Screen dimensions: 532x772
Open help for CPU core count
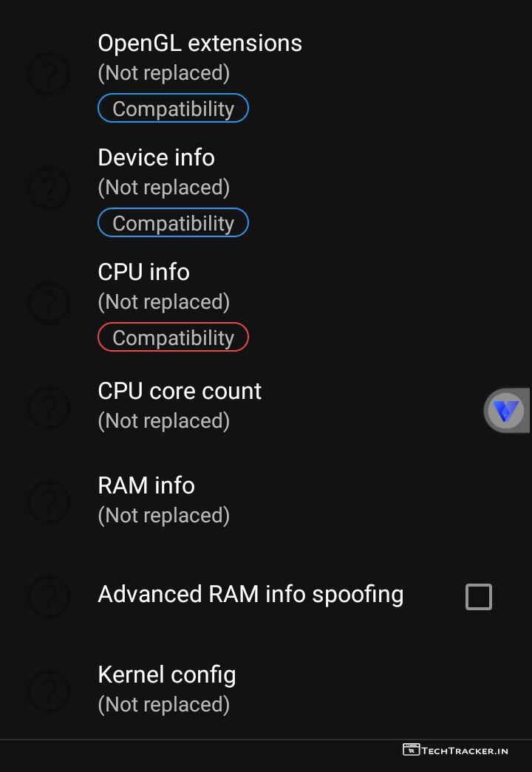click(x=49, y=406)
